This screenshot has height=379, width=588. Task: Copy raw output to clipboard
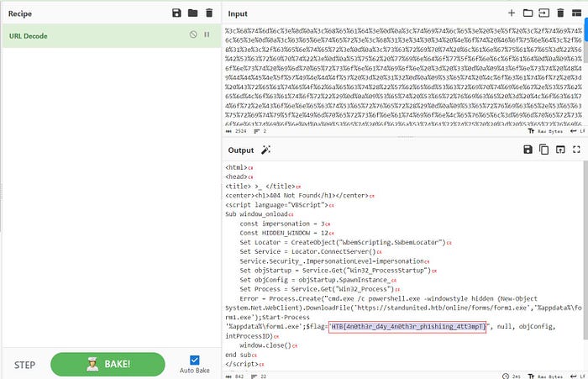543,150
